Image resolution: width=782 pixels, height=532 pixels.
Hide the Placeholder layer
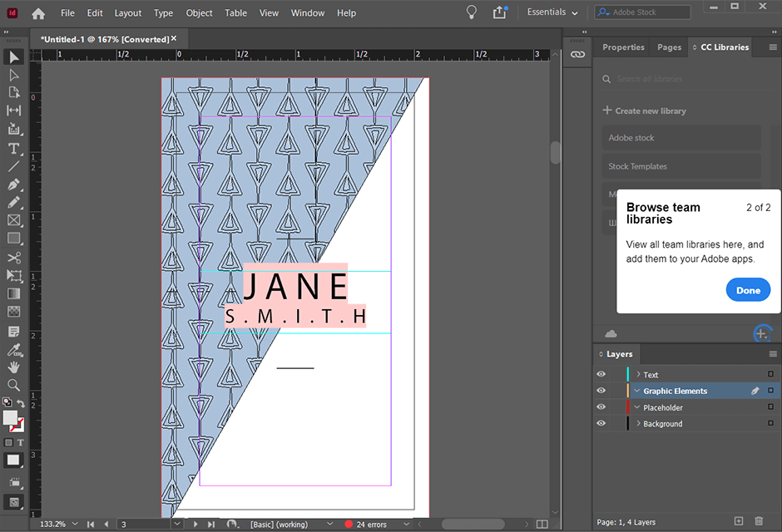(601, 407)
